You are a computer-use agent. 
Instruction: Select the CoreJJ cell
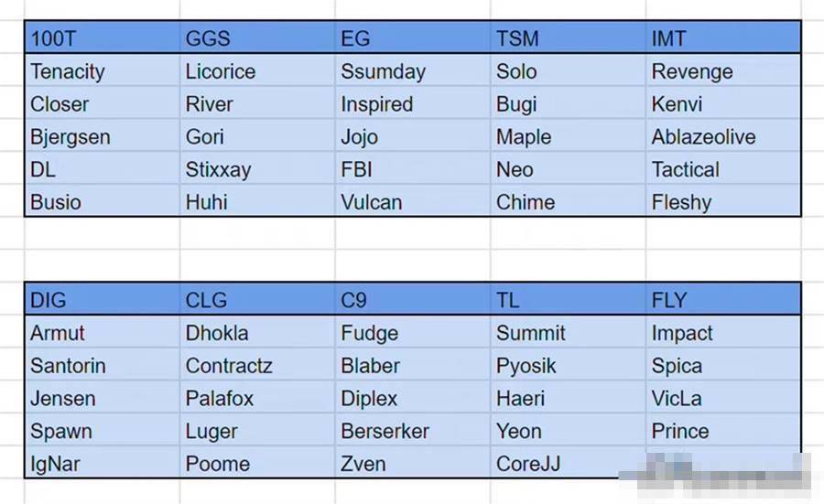coord(568,463)
